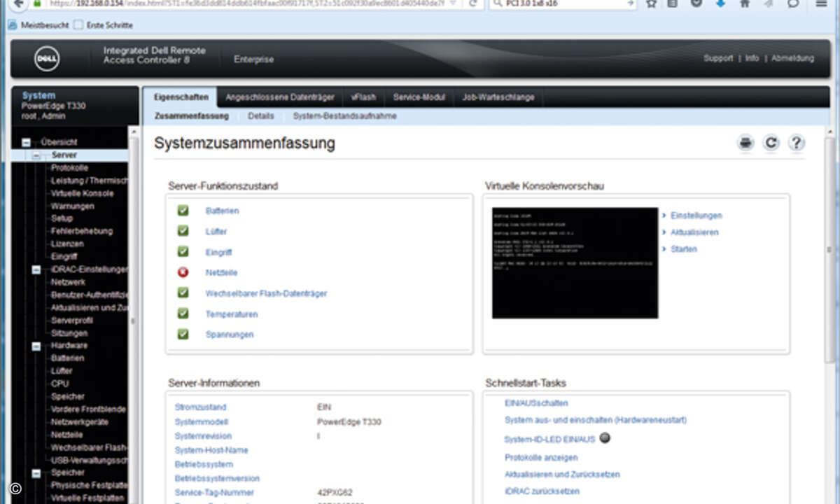Open the Wechselbarer Flash-Datenträger status link
The width and height of the screenshot is (840, 504).
click(266, 293)
